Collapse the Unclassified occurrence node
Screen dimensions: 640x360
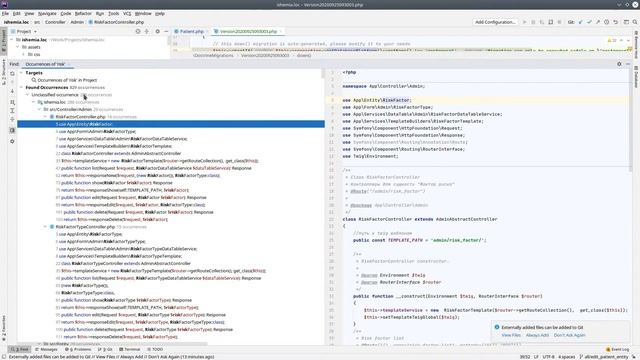[27, 95]
